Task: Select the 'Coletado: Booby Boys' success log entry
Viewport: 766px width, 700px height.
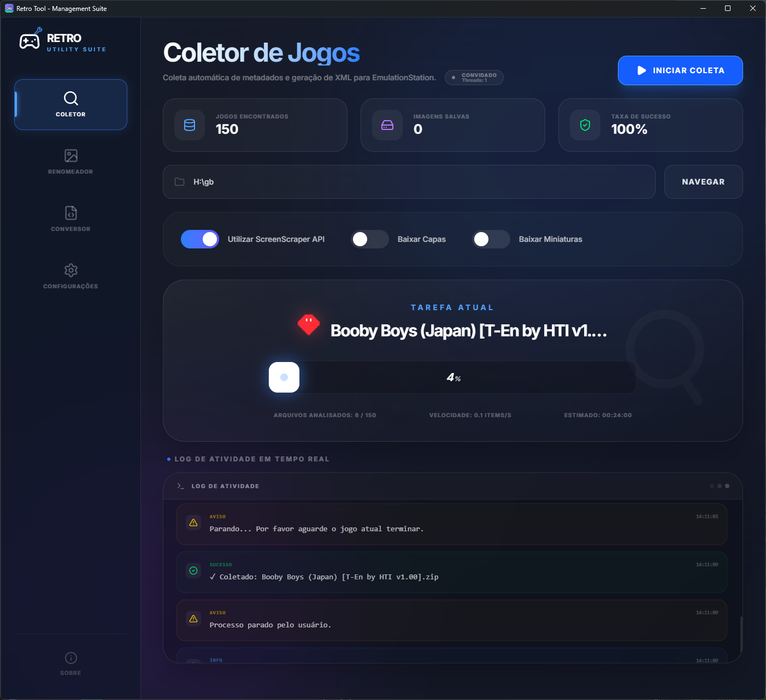Action: click(451, 572)
